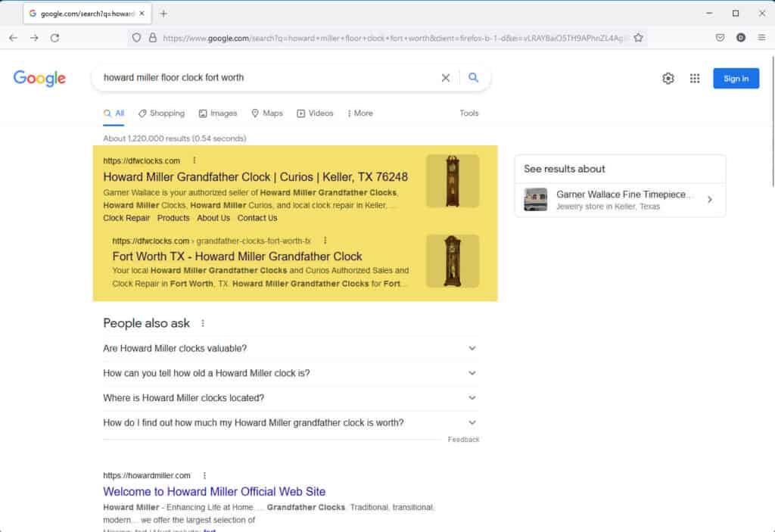Open the Firefox hamburger application menu
The height and width of the screenshot is (532, 775).
(x=761, y=38)
